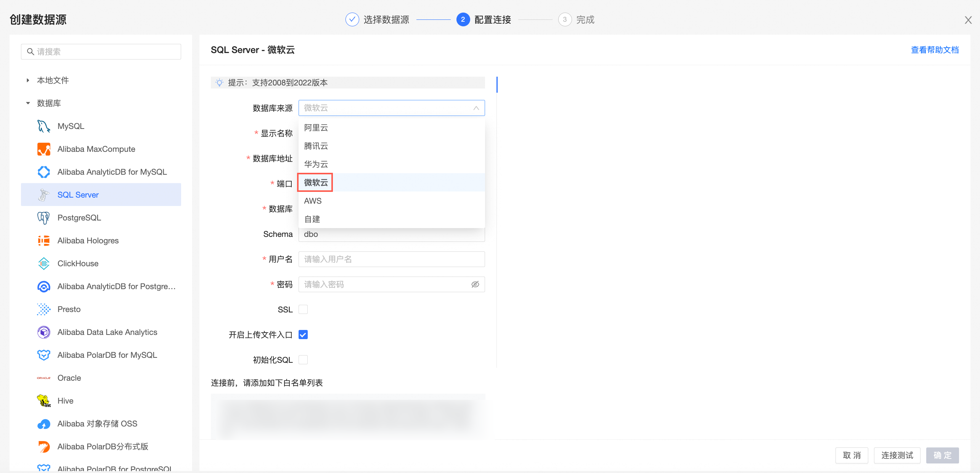Image resolution: width=980 pixels, height=473 pixels.
Task: Select 微软云 from dropdown list
Action: click(x=392, y=183)
